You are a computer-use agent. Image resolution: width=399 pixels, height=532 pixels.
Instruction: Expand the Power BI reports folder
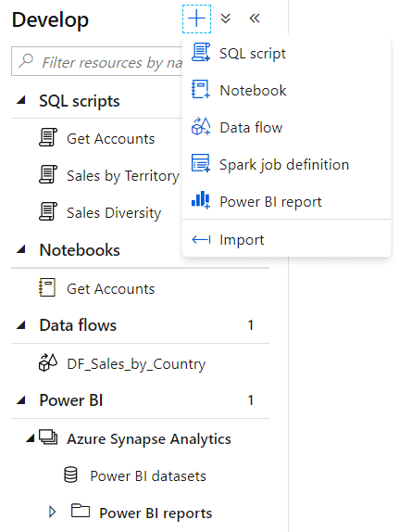point(52,512)
